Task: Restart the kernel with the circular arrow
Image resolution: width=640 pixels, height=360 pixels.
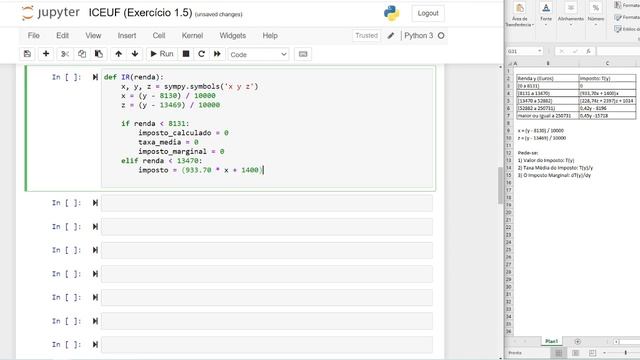Action: 201,54
